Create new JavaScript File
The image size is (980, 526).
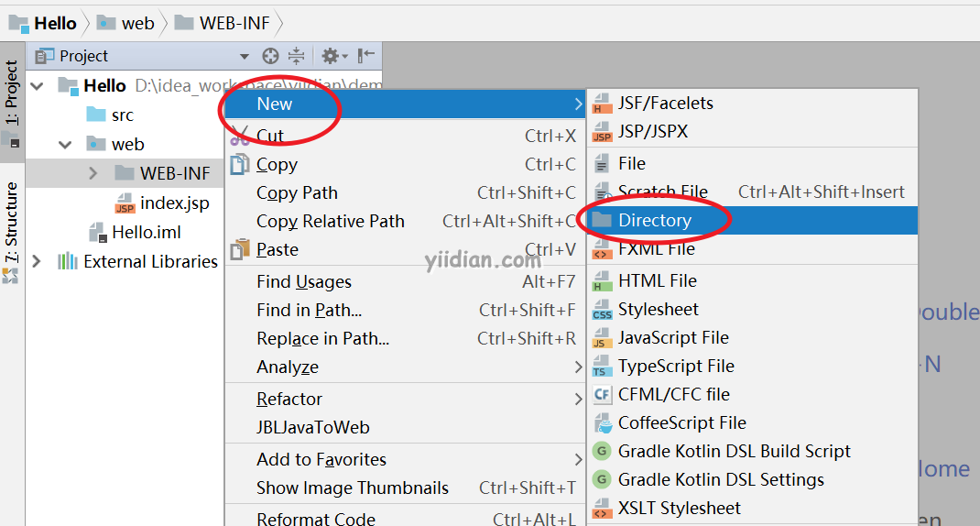tap(753, 338)
